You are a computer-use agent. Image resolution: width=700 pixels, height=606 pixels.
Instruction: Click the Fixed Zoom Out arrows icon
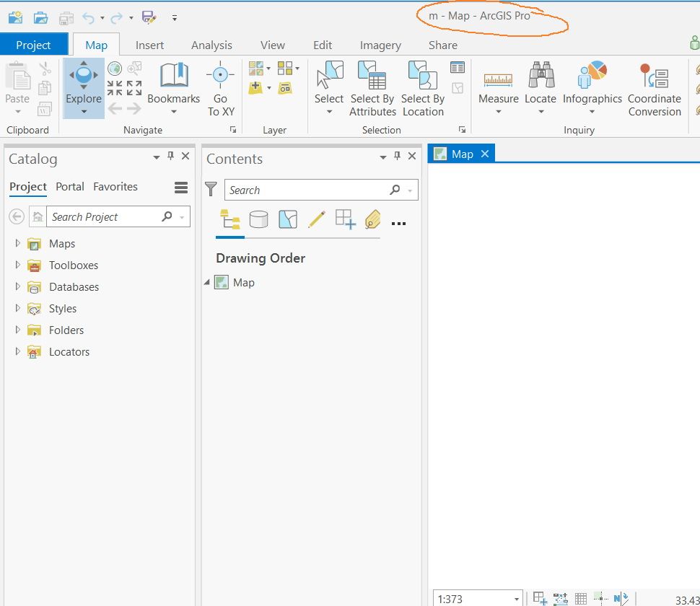134,88
